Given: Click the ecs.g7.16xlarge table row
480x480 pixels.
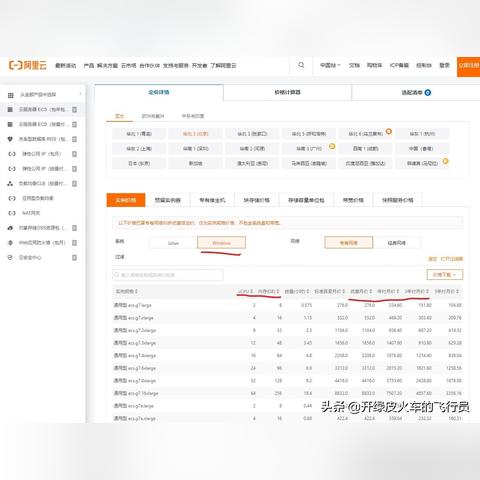Looking at the screenshot, I should (x=288, y=393).
